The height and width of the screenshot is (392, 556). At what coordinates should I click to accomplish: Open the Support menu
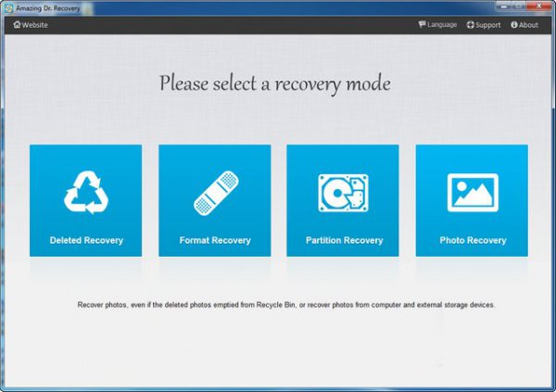click(484, 25)
